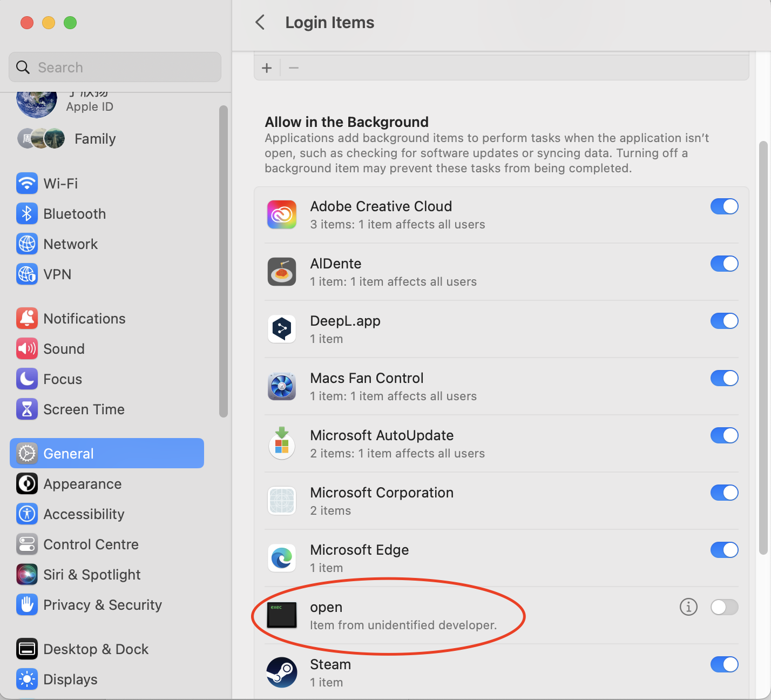Select Bluetooth in the sidebar
Viewport: 771px width, 700px height.
point(74,213)
